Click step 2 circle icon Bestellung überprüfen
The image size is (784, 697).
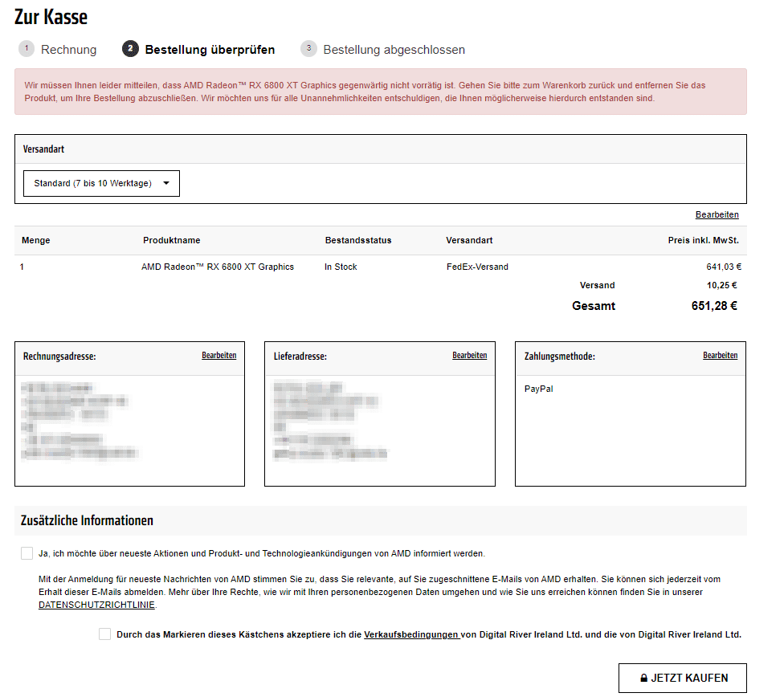pyautogui.click(x=130, y=49)
